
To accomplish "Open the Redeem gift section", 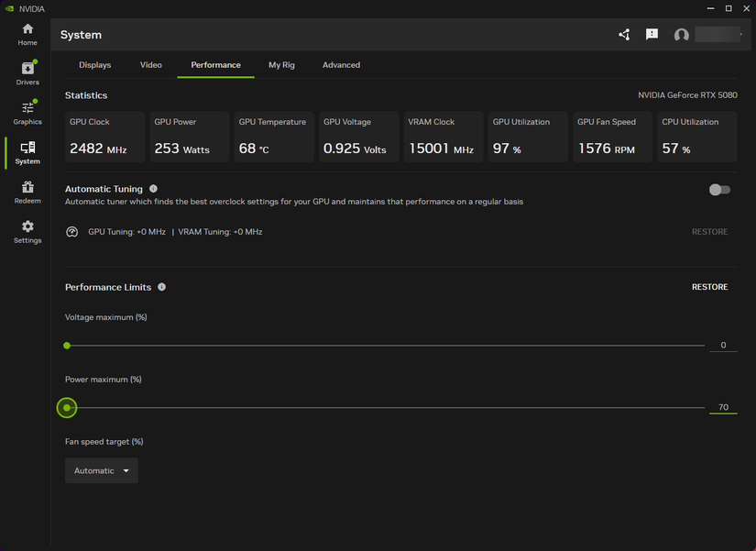I will (27, 192).
